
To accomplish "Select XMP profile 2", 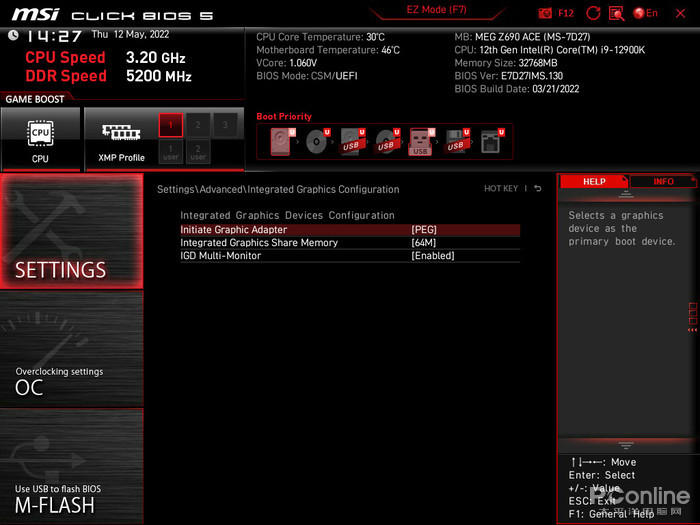I will tap(198, 125).
